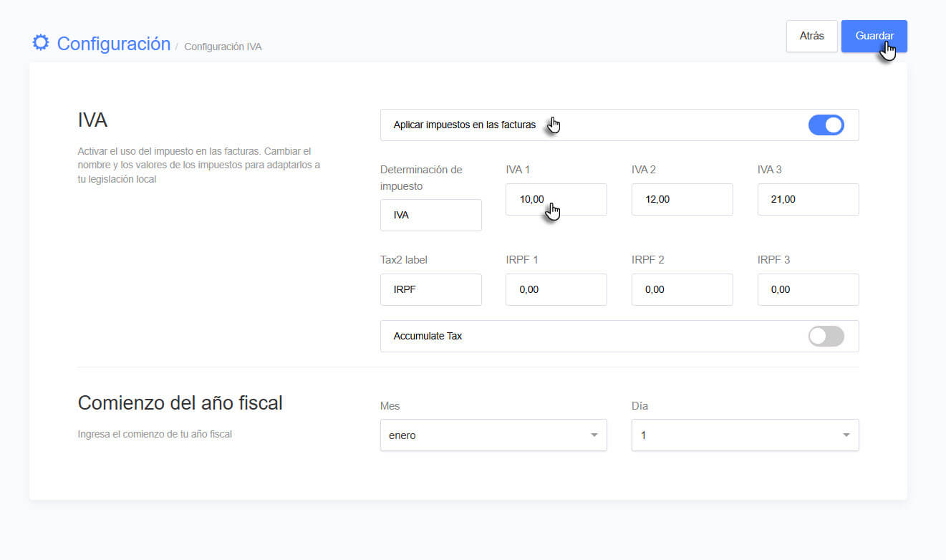Expand the Día dropdown
This screenshot has height=560, width=946.
745,435
